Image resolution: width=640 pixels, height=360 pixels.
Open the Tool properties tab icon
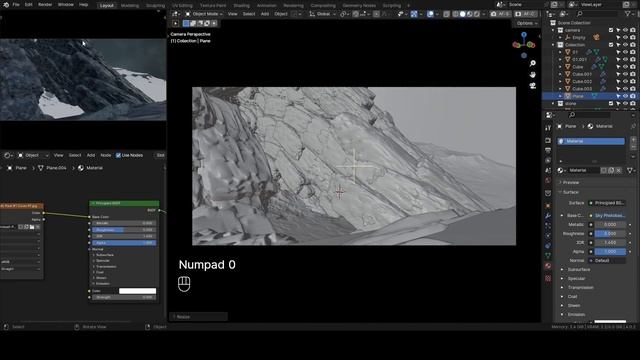[548, 128]
